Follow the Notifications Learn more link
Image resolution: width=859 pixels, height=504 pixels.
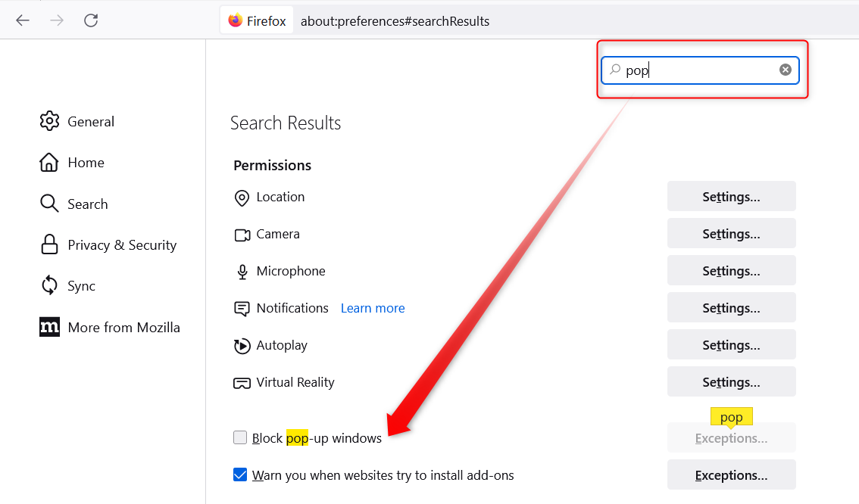[373, 308]
